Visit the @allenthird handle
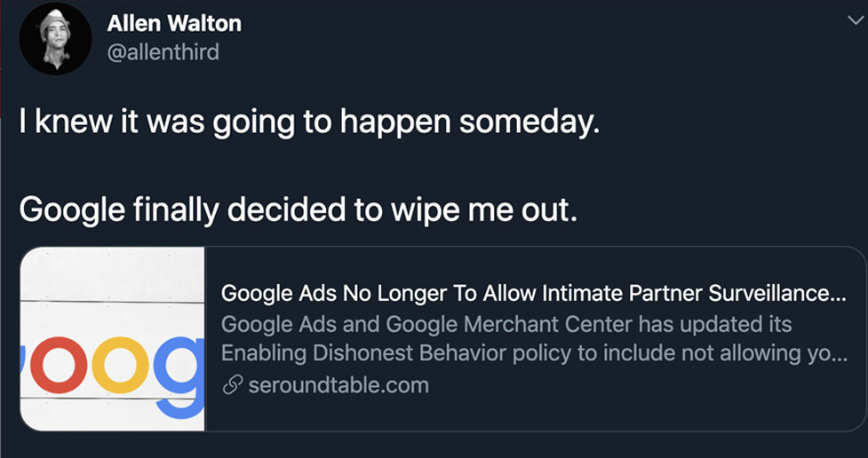 [163, 52]
